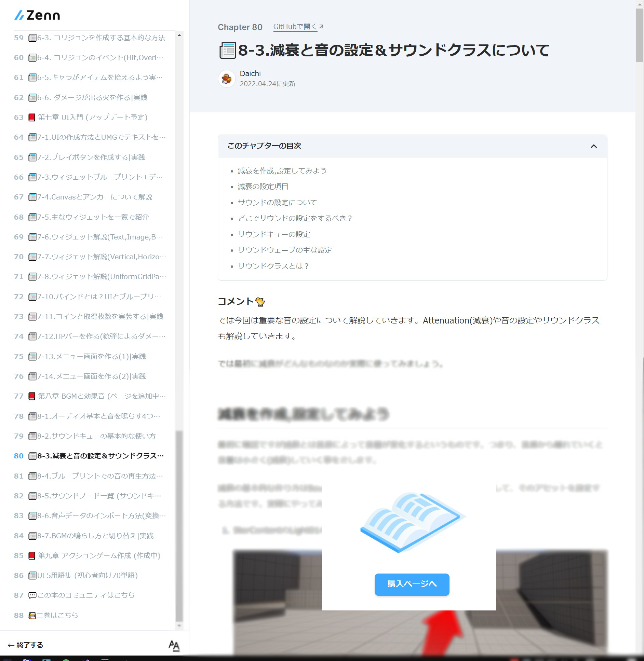Click the red book icon for 第七章 UI入門

31,117
